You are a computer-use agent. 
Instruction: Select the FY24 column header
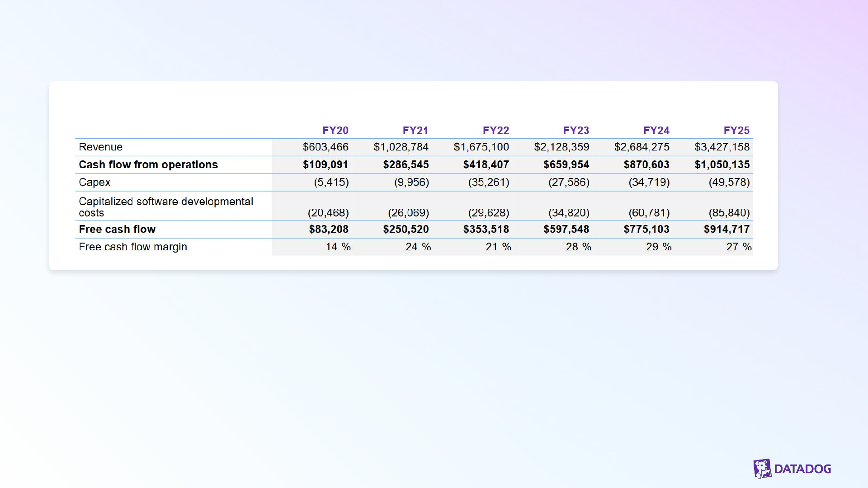click(656, 131)
